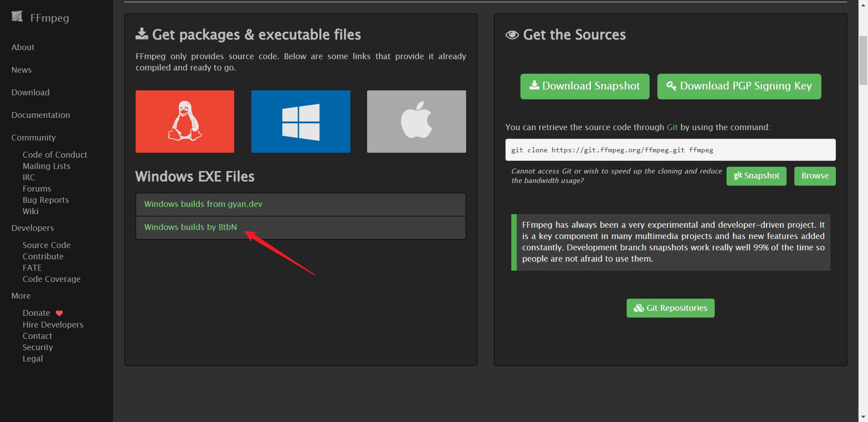This screenshot has height=422, width=868.
Task: Open Contact sidebar link
Action: click(38, 336)
